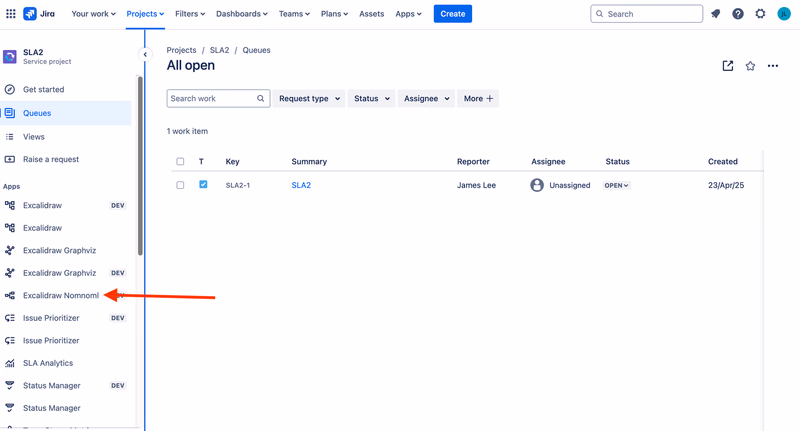Collapse the sidebar with the arrow button
Image resolution: width=800 pixels, height=431 pixels.
click(145, 54)
